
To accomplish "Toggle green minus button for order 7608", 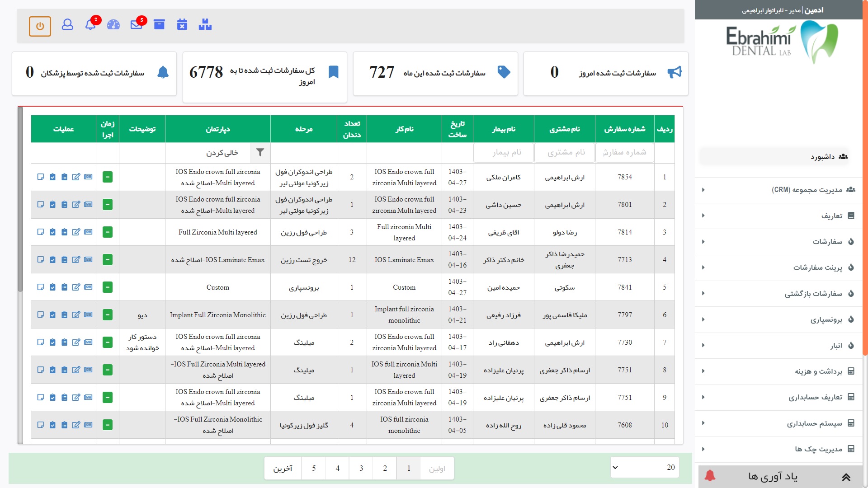I will coord(108,425).
